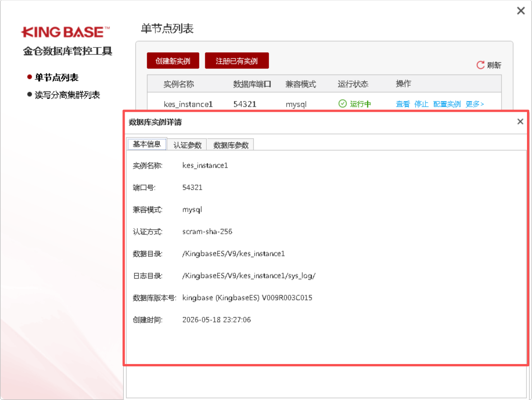
Task: Close the 数据库实例详情 dialog
Action: point(520,121)
